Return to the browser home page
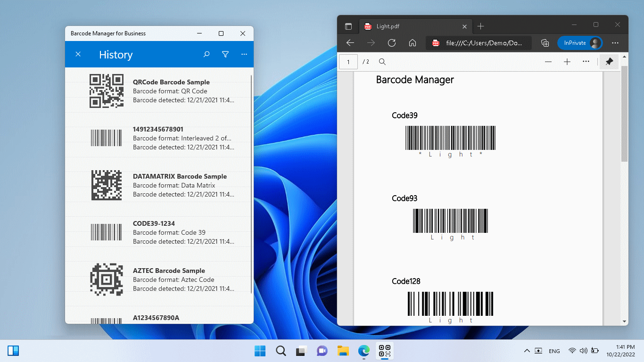Viewport: 644px width, 362px height. [413, 42]
